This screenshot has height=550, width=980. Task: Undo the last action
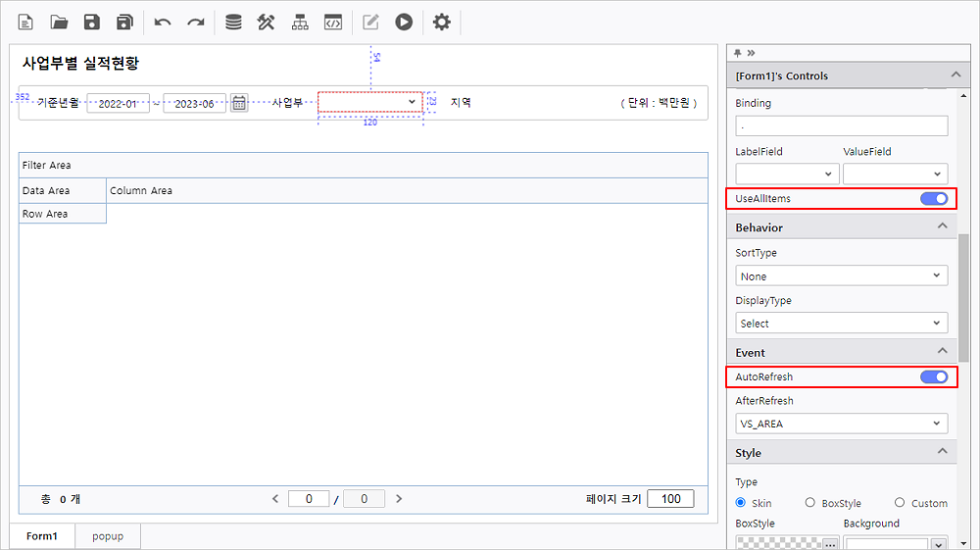click(163, 22)
